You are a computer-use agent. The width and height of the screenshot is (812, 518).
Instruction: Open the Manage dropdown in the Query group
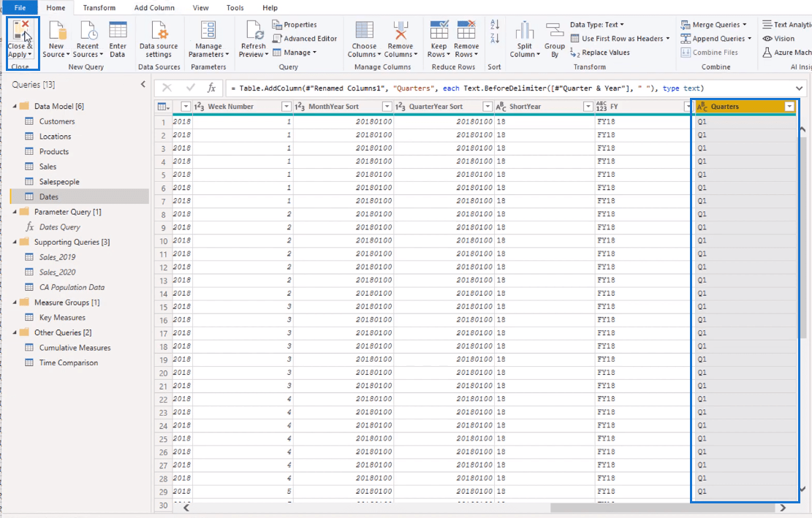294,53
